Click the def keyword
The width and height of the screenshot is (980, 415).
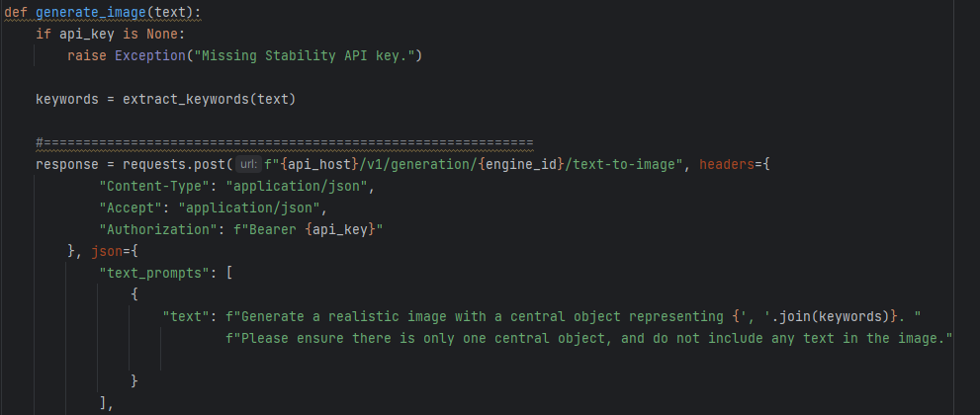point(16,11)
